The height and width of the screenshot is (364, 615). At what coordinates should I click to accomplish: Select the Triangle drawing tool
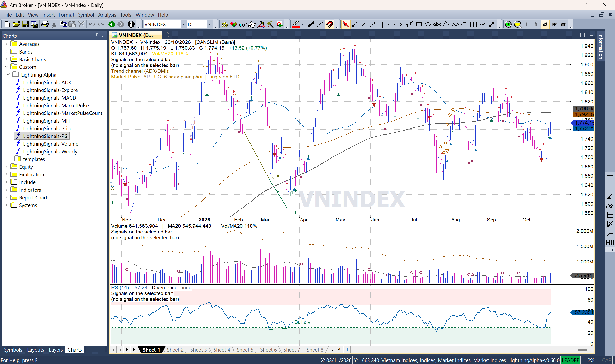pyautogui.click(x=446, y=24)
